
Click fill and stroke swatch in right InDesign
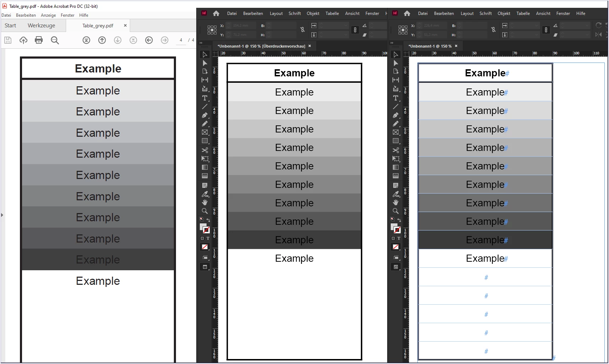click(x=396, y=228)
